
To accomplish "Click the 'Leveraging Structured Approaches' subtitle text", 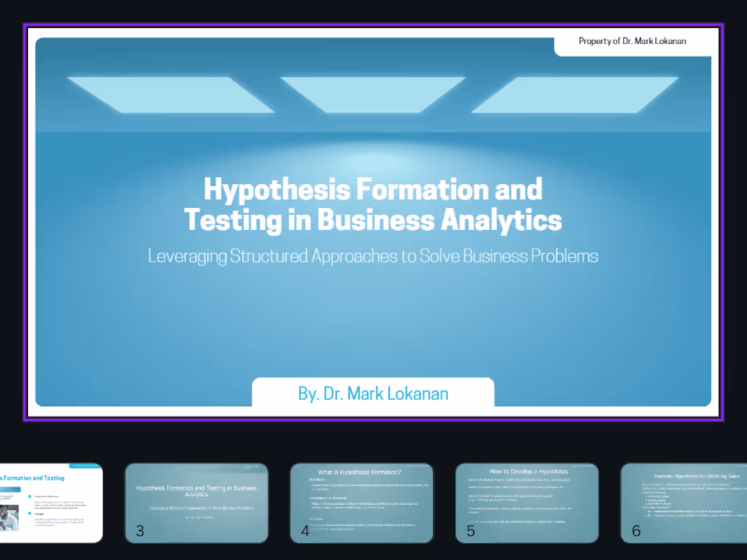I will tap(372, 256).
